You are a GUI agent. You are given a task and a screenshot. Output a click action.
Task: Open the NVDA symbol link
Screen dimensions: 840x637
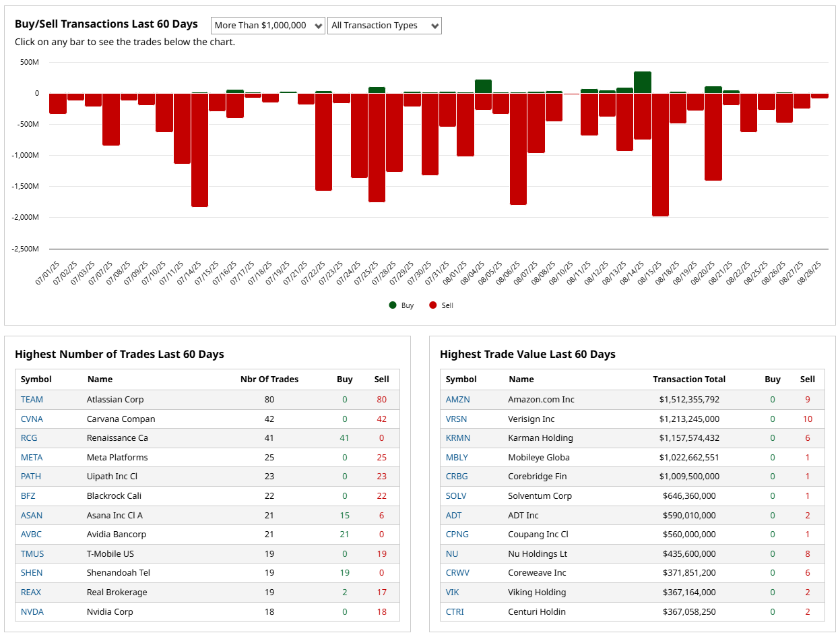pos(32,612)
